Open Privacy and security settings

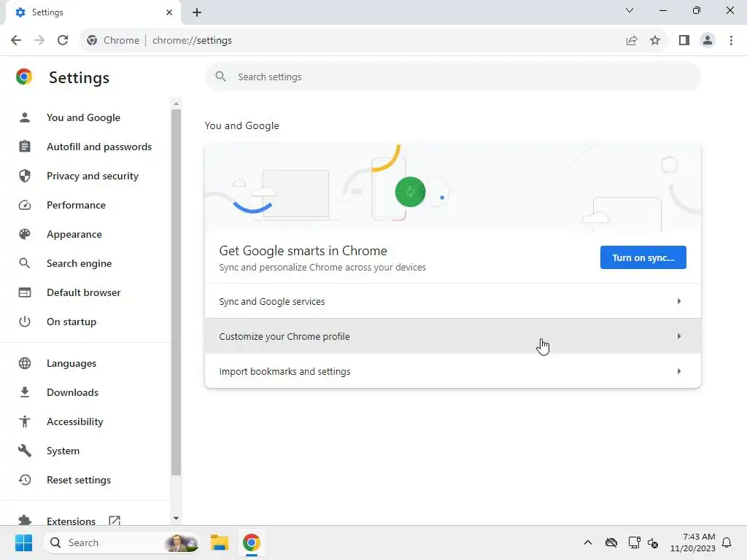pos(93,176)
